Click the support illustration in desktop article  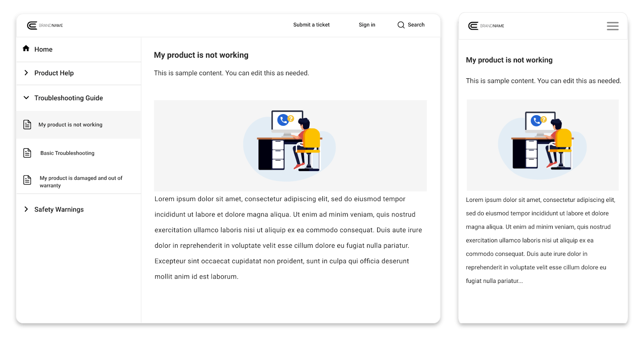(x=290, y=146)
